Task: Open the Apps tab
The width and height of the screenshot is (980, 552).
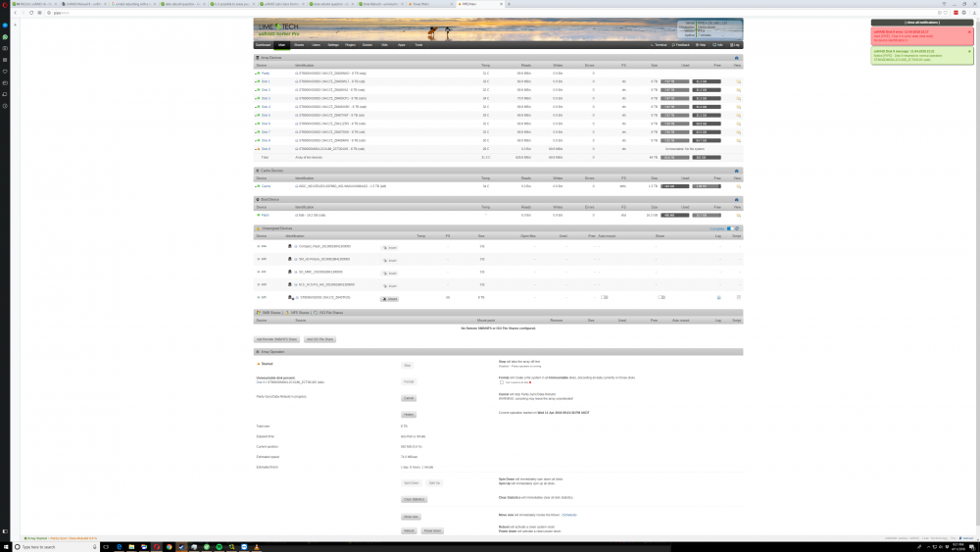Action: pos(401,45)
